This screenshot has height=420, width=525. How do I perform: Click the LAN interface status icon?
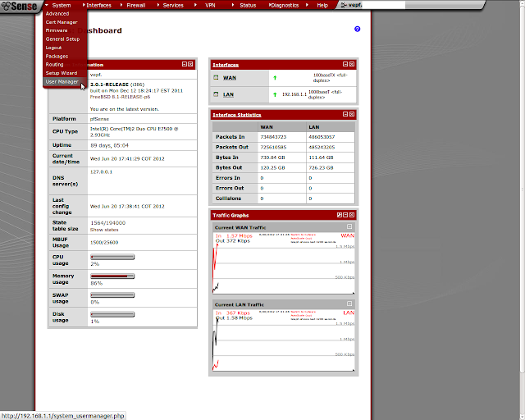(x=216, y=94)
